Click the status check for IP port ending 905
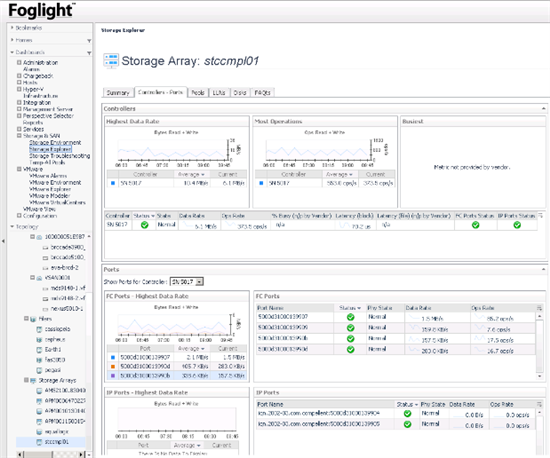Screen dimensions: 550x458 pyautogui.click(x=407, y=424)
